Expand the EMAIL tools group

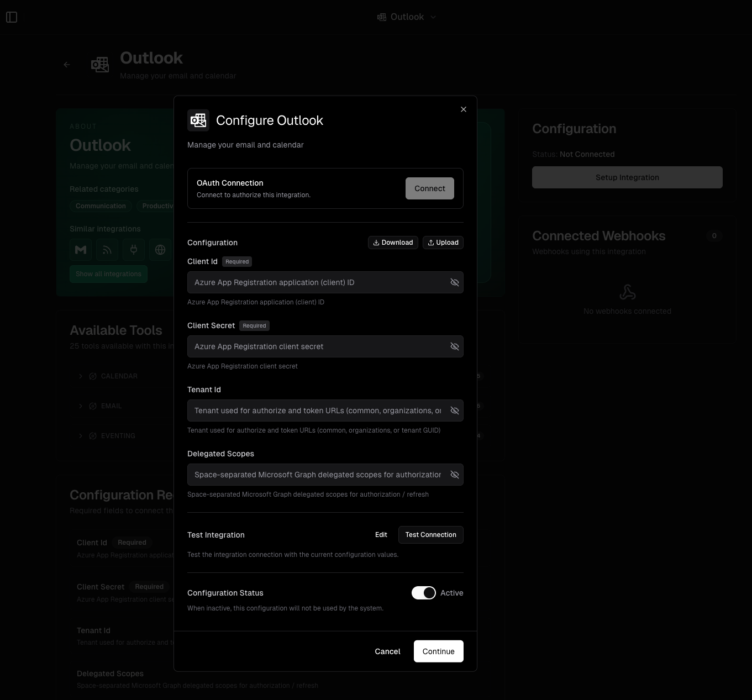[81, 406]
